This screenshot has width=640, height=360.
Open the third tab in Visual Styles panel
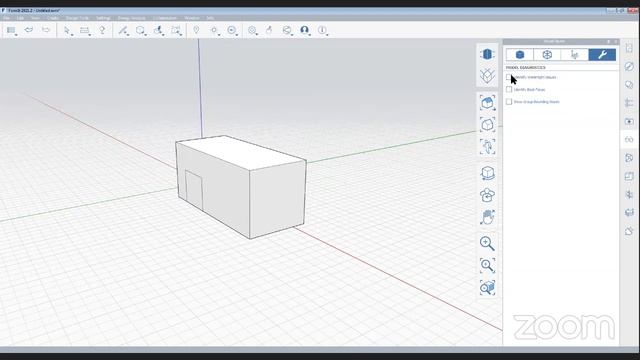tap(575, 55)
